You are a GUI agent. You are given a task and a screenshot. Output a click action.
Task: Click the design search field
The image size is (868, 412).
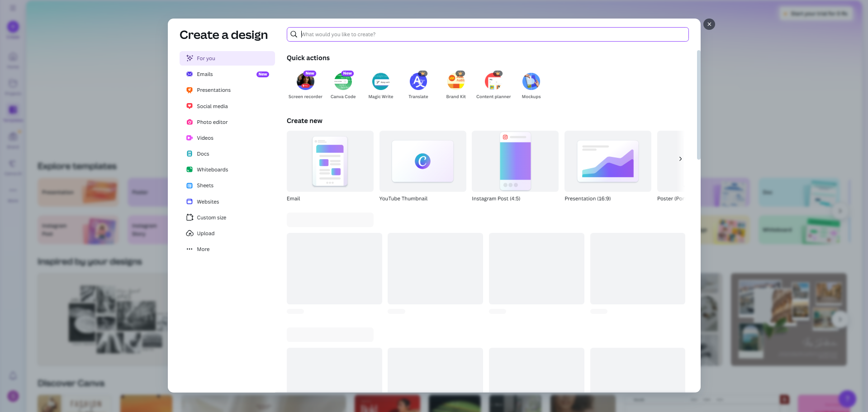point(487,34)
